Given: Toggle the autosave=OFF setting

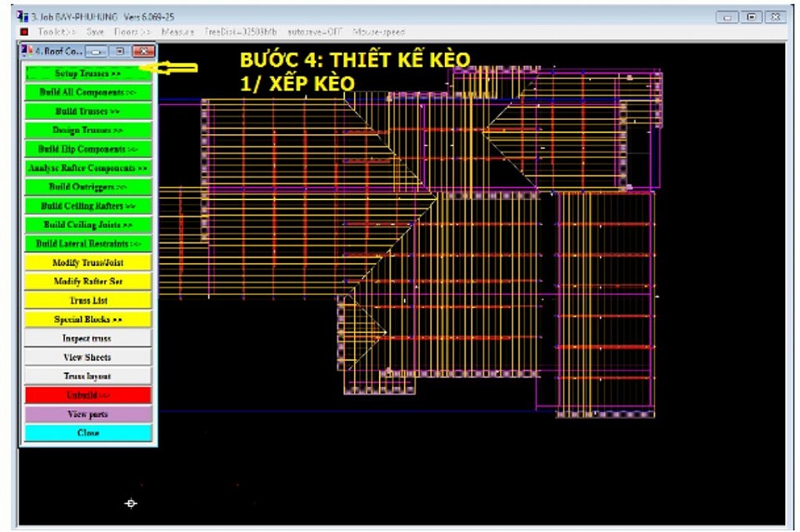Looking at the screenshot, I should click(316, 32).
